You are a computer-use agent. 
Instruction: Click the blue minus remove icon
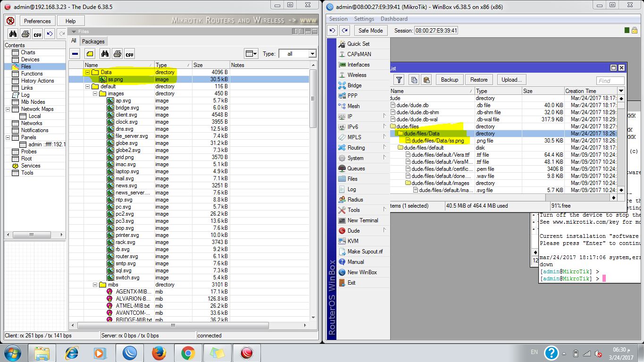tap(75, 54)
